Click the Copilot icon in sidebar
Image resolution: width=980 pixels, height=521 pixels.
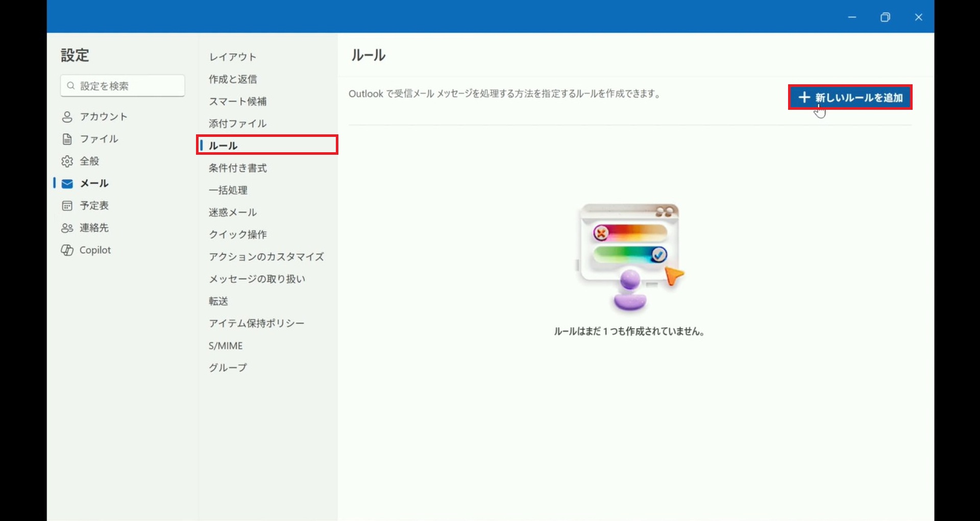(67, 250)
